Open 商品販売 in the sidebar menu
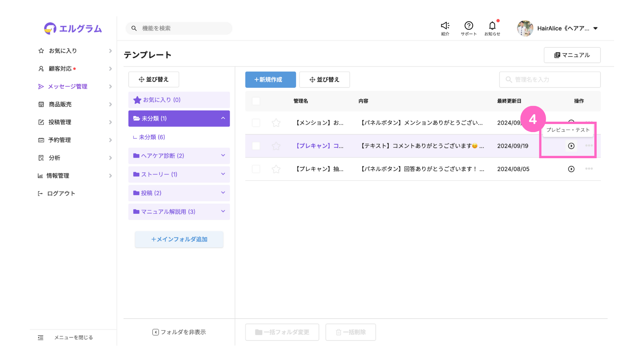Screen dimensions: 644x362 coord(60,104)
